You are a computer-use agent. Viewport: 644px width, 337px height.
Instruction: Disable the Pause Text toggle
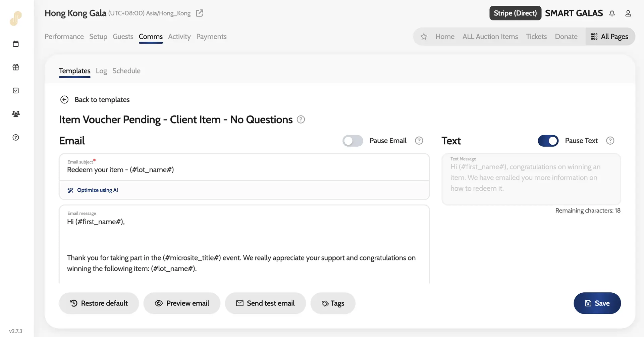pyautogui.click(x=548, y=141)
